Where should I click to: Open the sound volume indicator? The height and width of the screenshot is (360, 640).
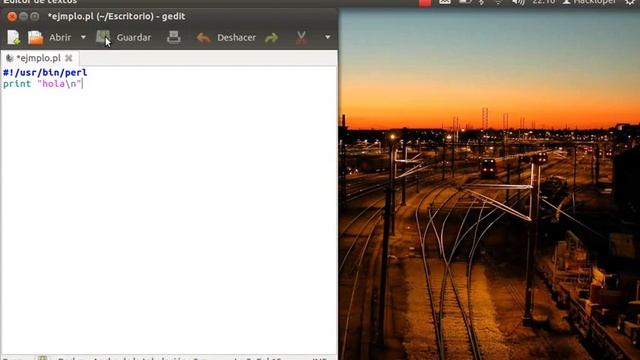coord(518,2)
